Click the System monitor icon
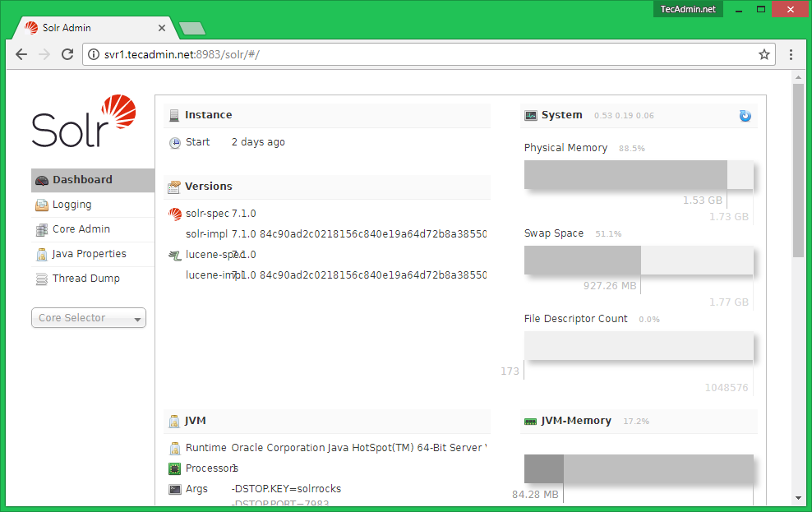The image size is (812, 512). click(x=531, y=115)
